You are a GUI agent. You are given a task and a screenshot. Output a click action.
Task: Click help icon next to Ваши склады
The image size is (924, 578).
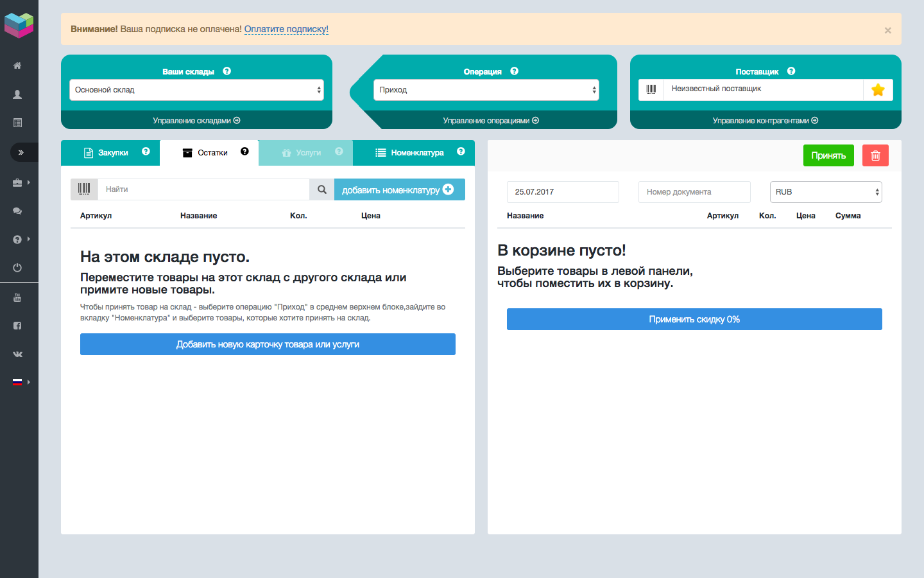point(227,71)
